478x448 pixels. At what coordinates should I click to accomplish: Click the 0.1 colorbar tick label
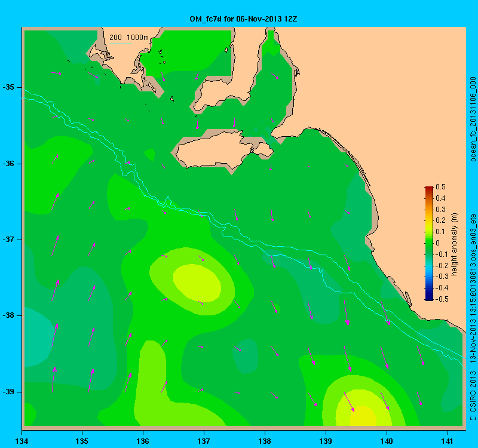[440, 232]
